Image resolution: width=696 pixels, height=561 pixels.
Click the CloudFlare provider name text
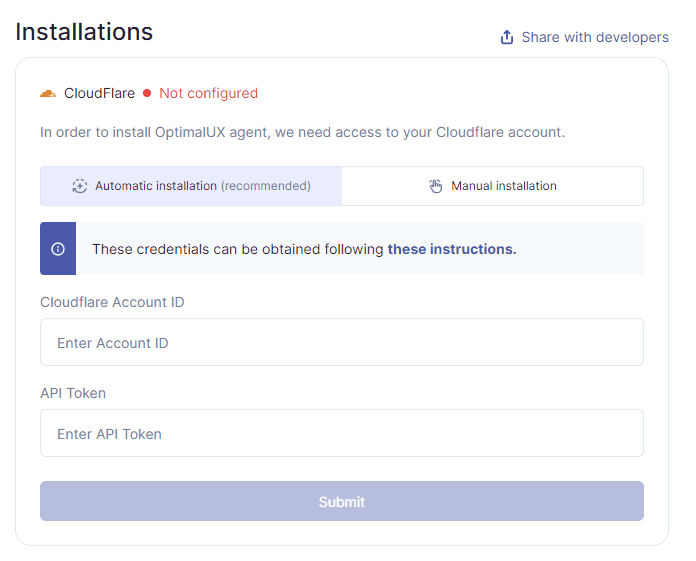(99, 94)
